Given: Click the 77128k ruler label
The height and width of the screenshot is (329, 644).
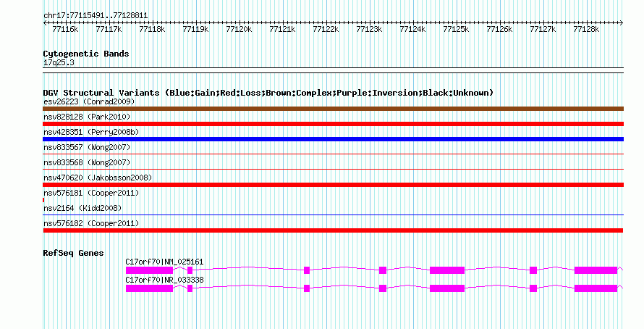Looking at the screenshot, I should click(586, 29).
